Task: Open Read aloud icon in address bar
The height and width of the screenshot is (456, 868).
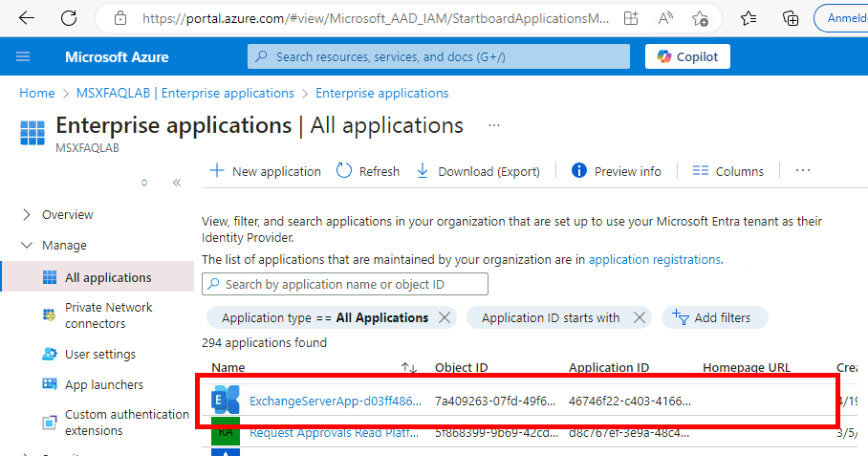Action: point(665,18)
